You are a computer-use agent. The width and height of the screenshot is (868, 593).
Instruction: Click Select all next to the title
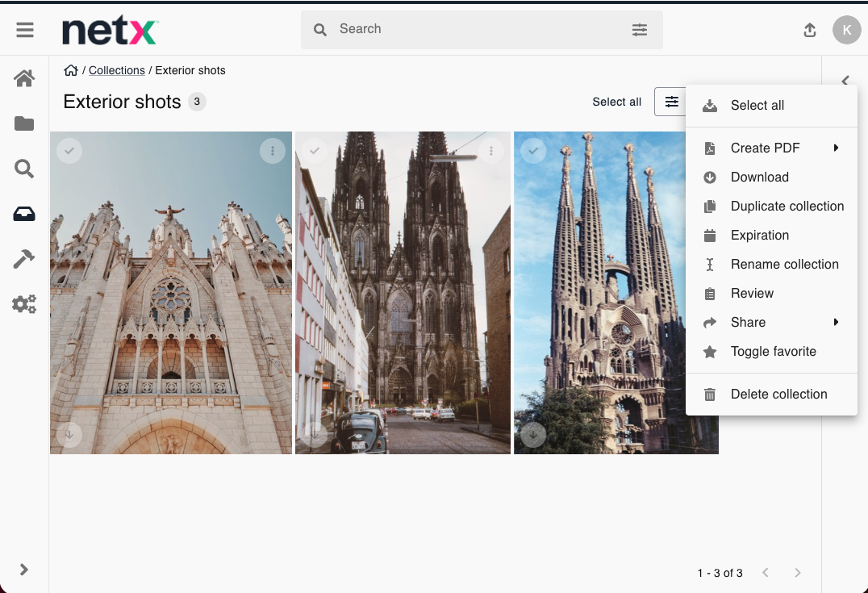tap(616, 102)
